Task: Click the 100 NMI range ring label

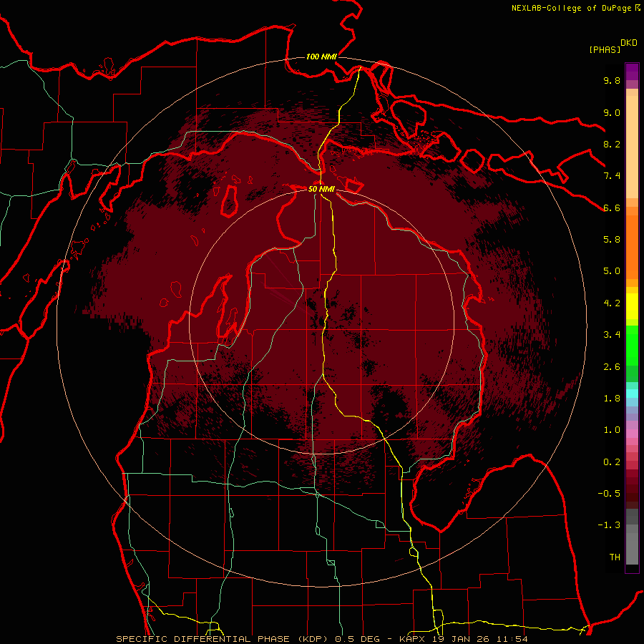Action: point(321,57)
